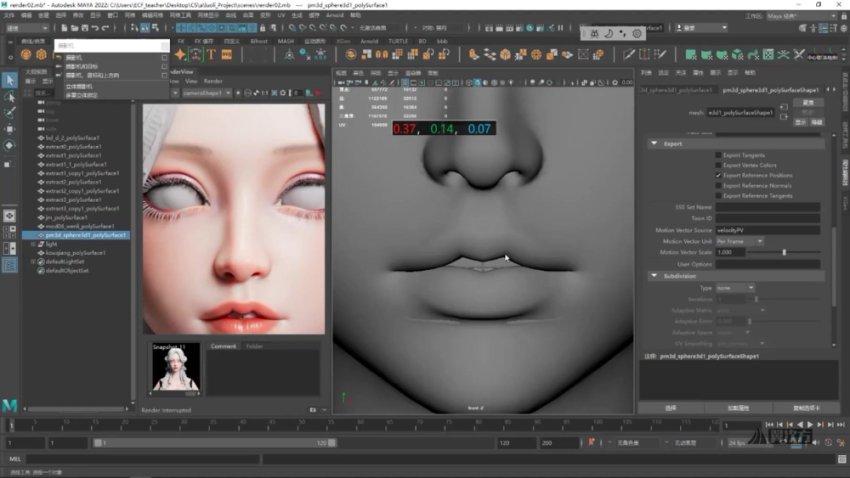This screenshot has height=478, width=850.
Task: Click the Comment tab in Render View
Action: click(223, 346)
